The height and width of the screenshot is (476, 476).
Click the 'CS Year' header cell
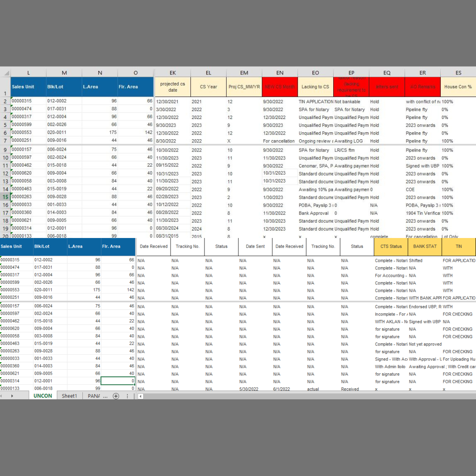point(208,87)
